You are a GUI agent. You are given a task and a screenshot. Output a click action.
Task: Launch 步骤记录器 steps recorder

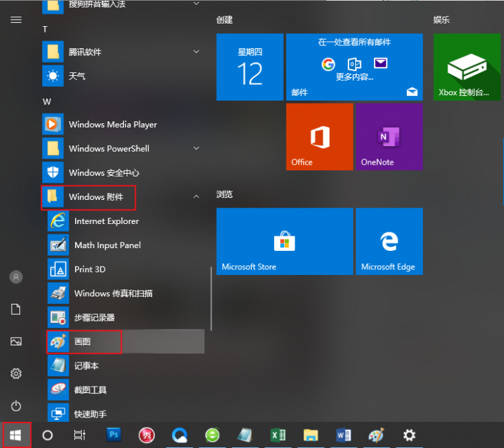pyautogui.click(x=125, y=318)
